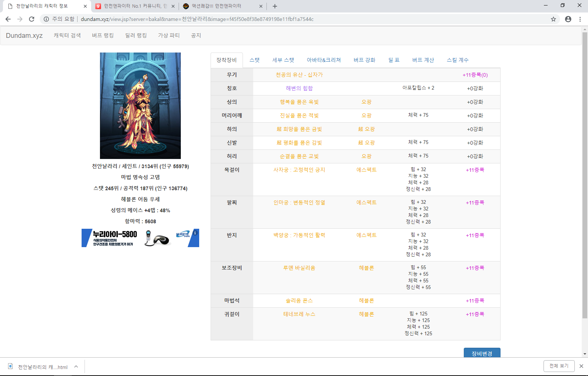
Task: Click magic stone 솔리움 폰스
Action: tap(300, 301)
